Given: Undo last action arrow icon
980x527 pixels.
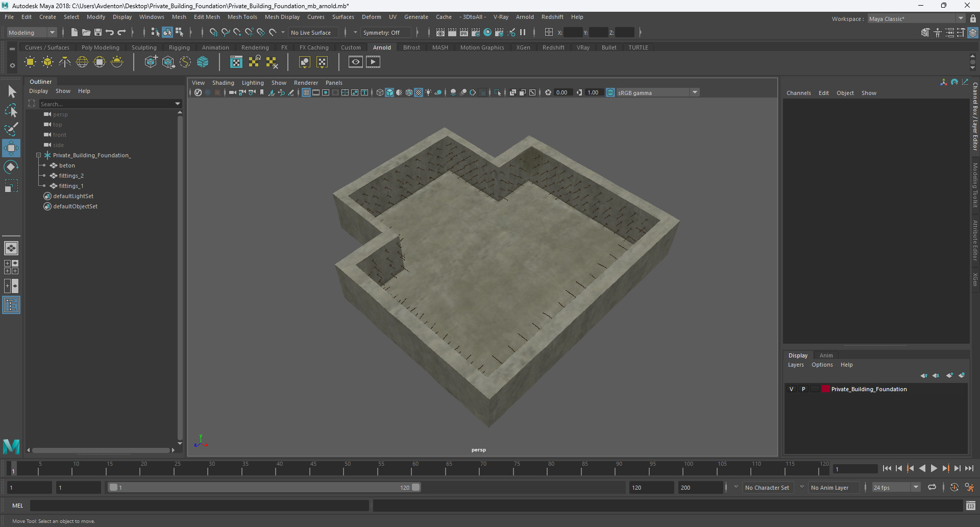Looking at the screenshot, I should coord(110,32).
